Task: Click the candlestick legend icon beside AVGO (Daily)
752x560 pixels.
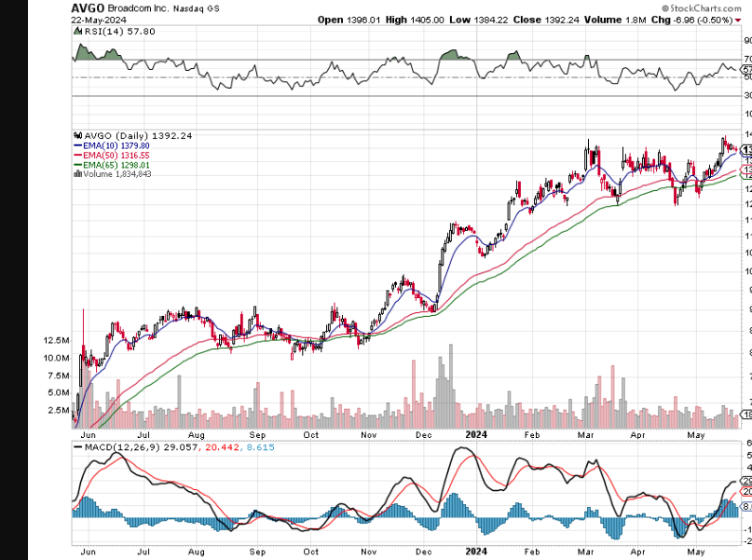Action: [77, 136]
